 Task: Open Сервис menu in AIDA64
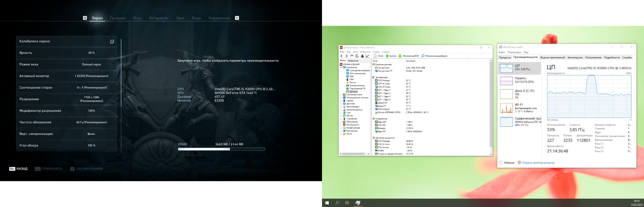pyautogui.click(x=376, y=52)
